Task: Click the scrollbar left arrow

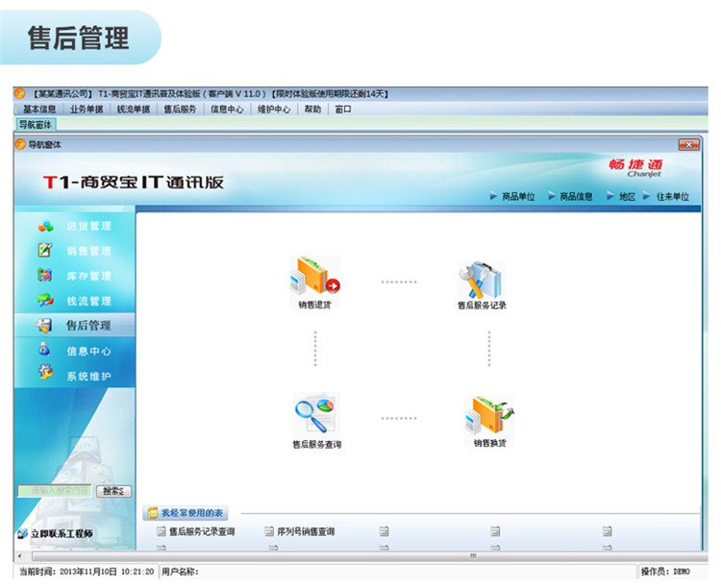Action: pyautogui.click(x=19, y=556)
